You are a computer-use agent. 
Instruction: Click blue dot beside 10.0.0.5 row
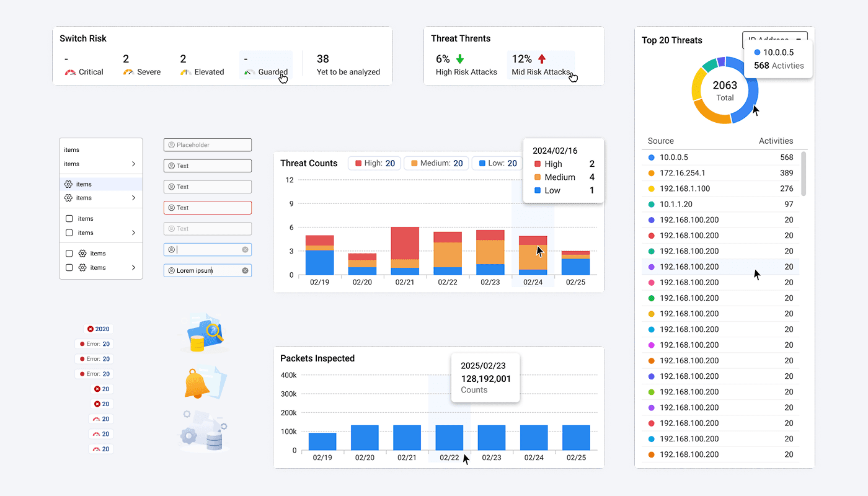click(651, 157)
